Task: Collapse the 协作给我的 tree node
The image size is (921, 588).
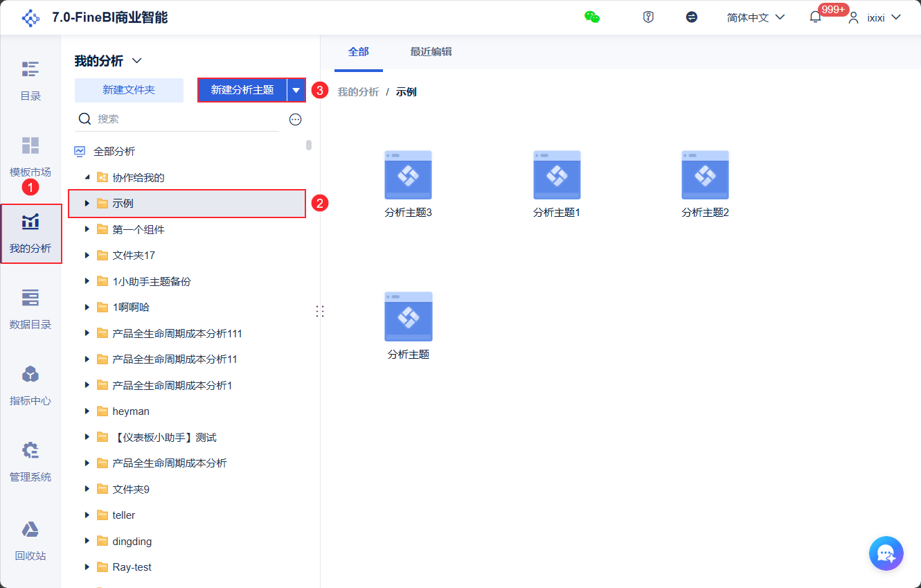Action: pos(87,177)
